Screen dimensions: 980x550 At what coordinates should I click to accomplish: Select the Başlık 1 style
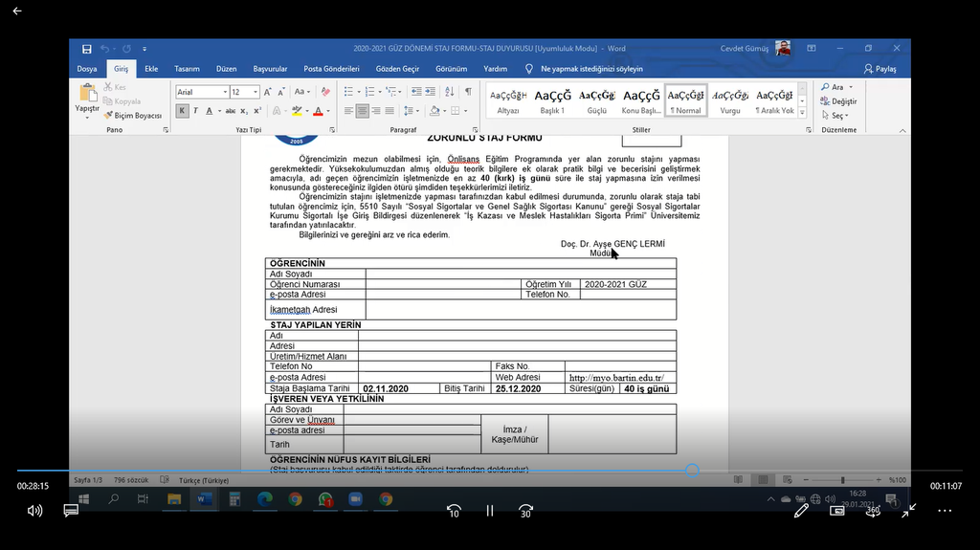click(552, 100)
